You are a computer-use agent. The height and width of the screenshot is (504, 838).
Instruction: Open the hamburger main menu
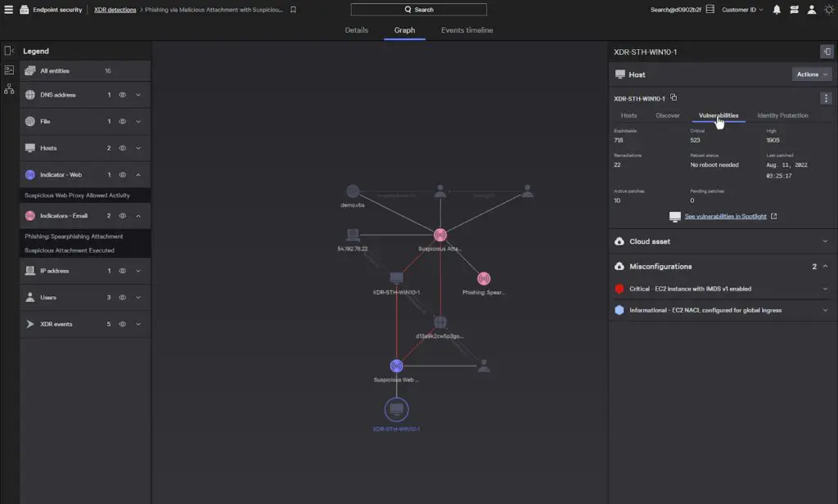pyautogui.click(x=9, y=10)
